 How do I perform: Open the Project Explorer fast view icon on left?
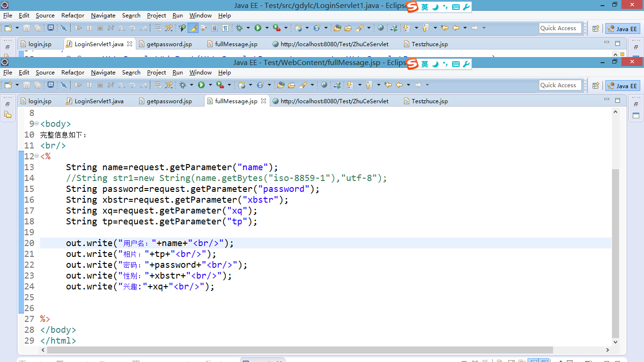tap(8, 115)
